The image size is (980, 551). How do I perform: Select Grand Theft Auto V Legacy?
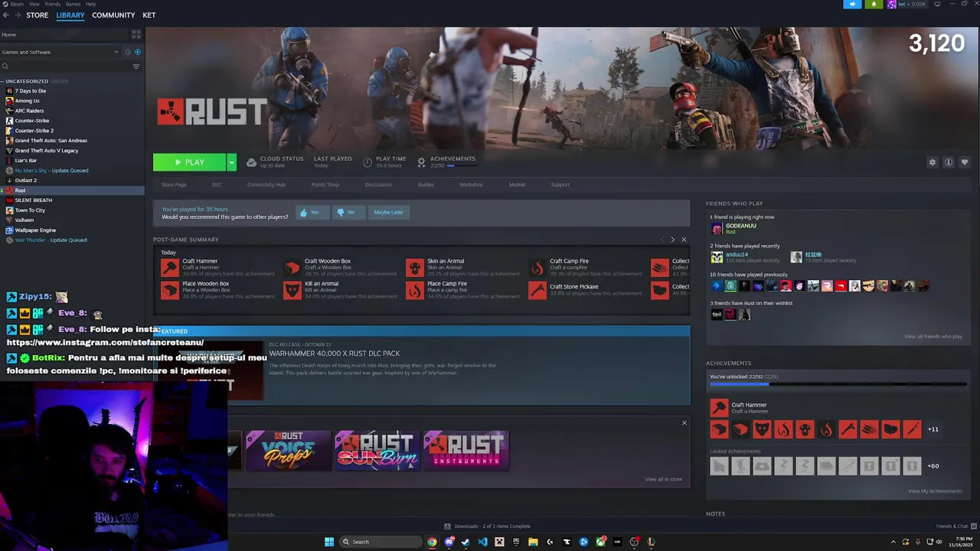(47, 151)
